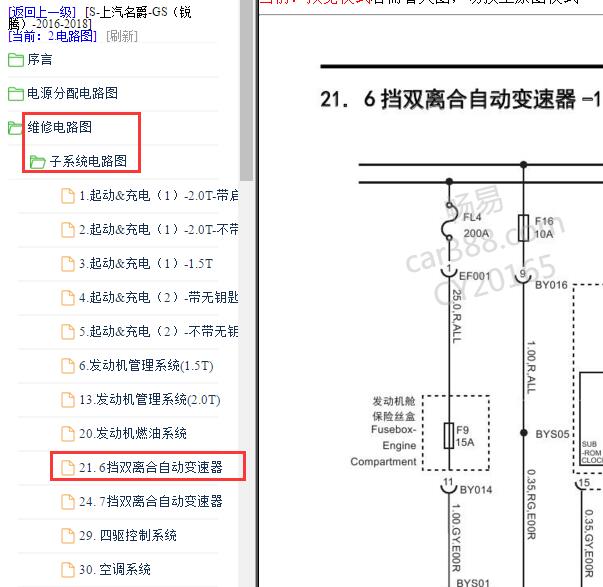Click the file icon for 6.发动机管理系统(1.5T)
Screen dimensions: 603x587
click(68, 366)
